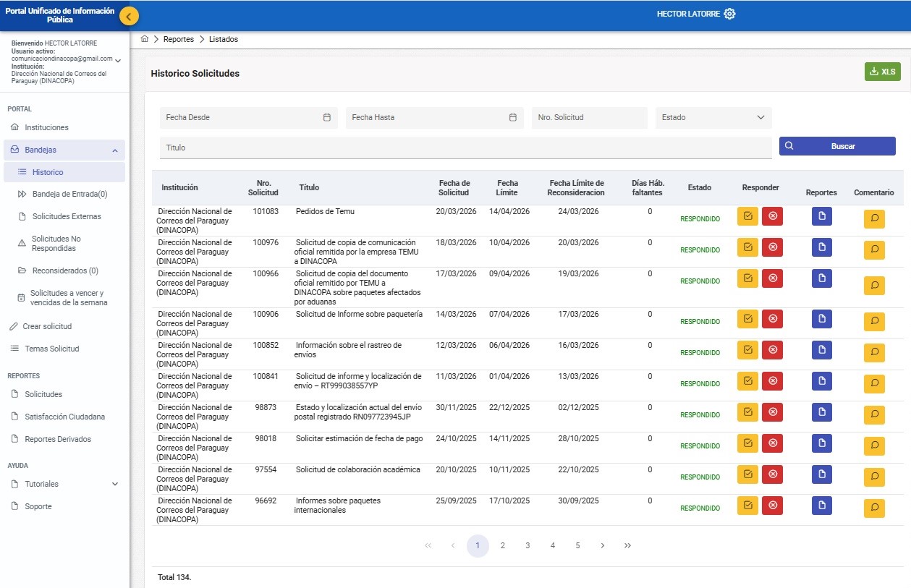The width and height of the screenshot is (911, 588).
Task: Click the Nro. Solicitud input field
Action: click(x=589, y=117)
